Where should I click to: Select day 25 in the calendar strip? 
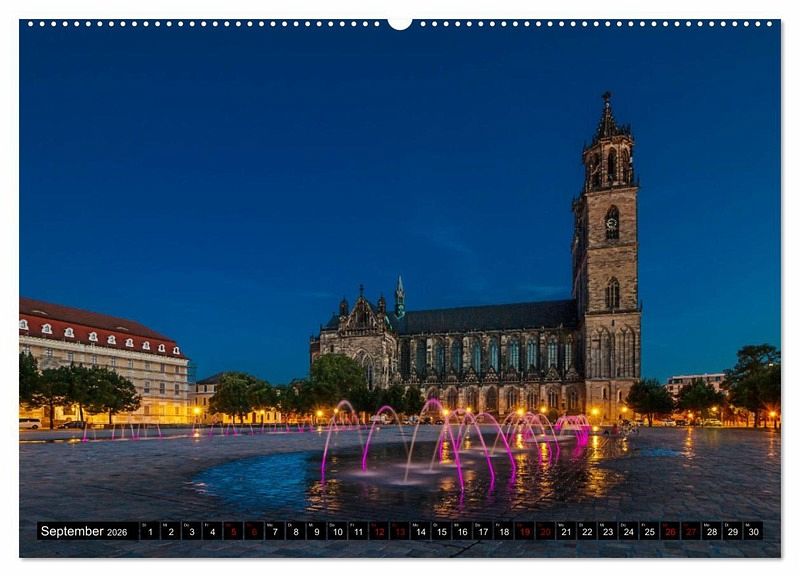point(649,531)
